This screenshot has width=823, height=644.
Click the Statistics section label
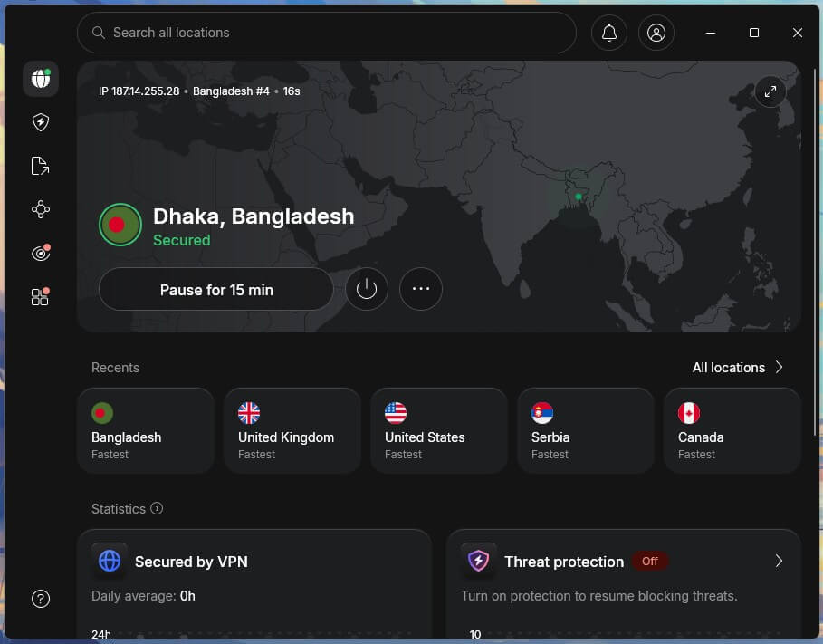tap(119, 509)
